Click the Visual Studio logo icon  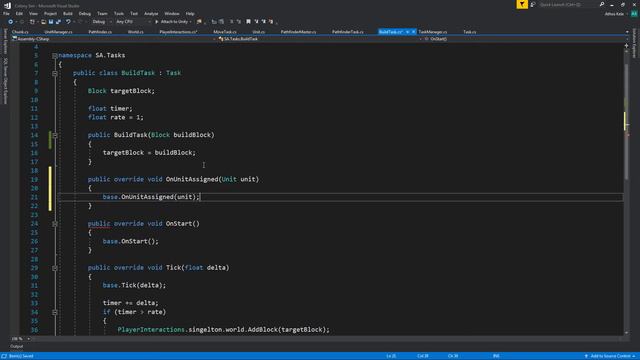[x=7, y=5]
